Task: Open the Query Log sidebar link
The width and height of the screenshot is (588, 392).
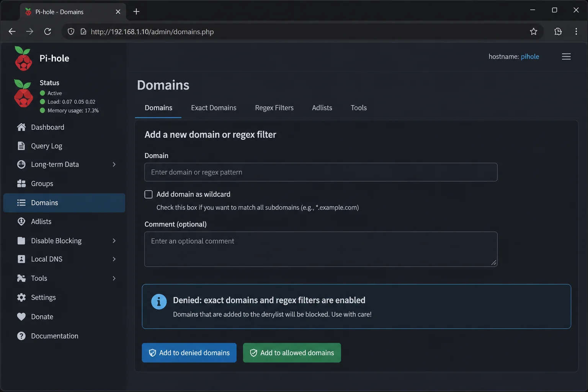Action: click(46, 146)
